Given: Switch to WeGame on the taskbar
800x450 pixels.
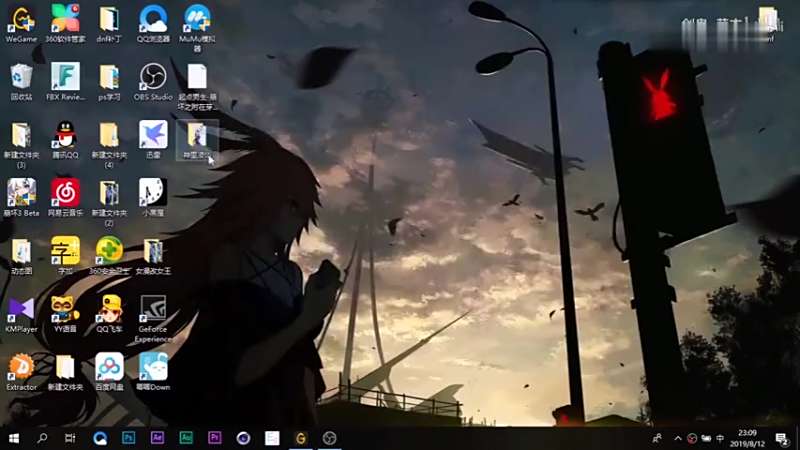Looking at the screenshot, I should tap(301, 438).
